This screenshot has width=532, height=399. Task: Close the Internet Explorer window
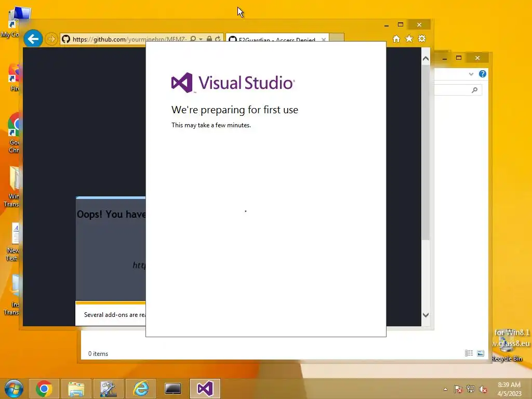coord(419,25)
